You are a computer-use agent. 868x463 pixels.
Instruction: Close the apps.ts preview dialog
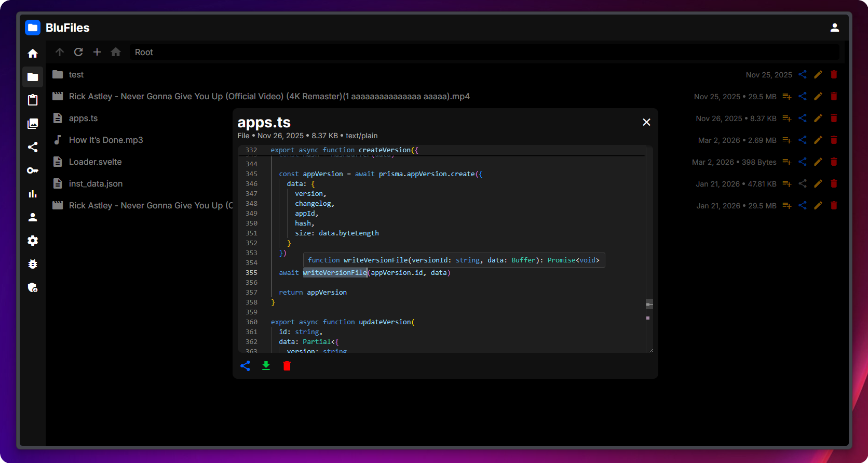click(646, 122)
